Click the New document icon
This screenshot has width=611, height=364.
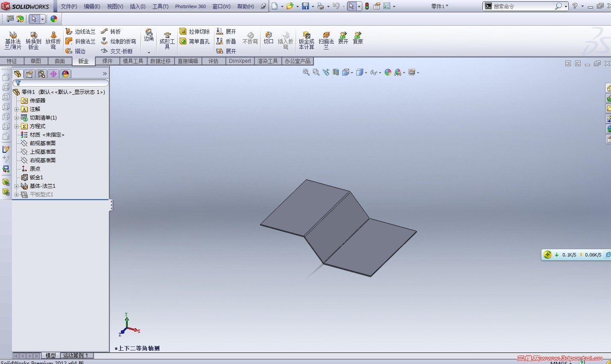coord(275,6)
